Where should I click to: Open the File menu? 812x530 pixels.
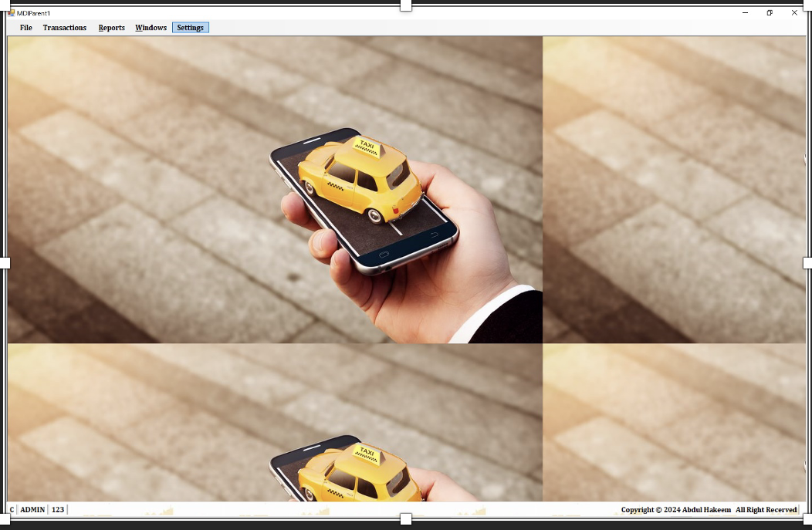point(26,28)
